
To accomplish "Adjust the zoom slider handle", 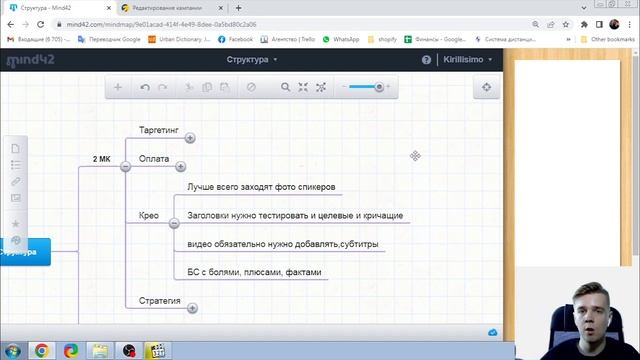I will pyautogui.click(x=379, y=87).
